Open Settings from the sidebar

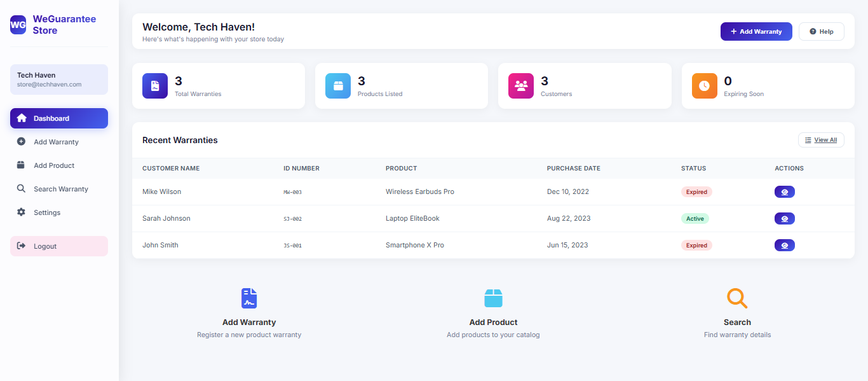pos(59,212)
